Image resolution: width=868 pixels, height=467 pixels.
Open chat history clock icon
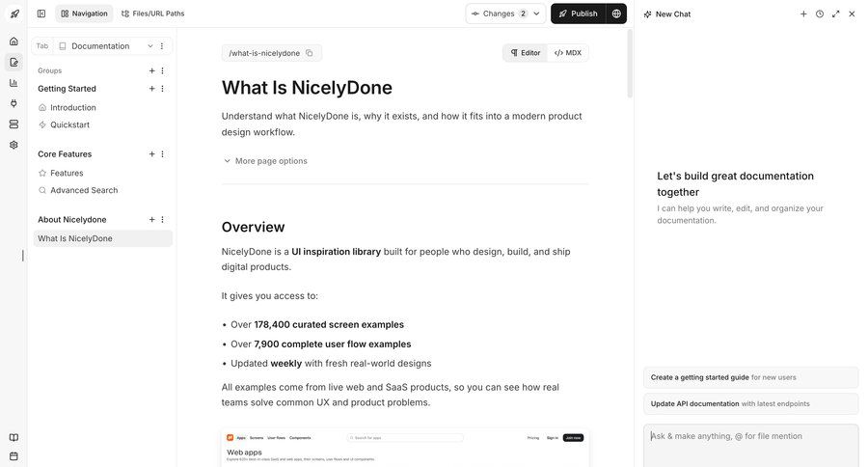(x=820, y=14)
